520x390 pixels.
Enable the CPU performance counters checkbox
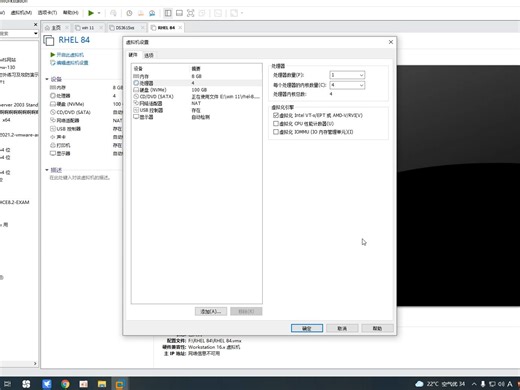coord(276,123)
